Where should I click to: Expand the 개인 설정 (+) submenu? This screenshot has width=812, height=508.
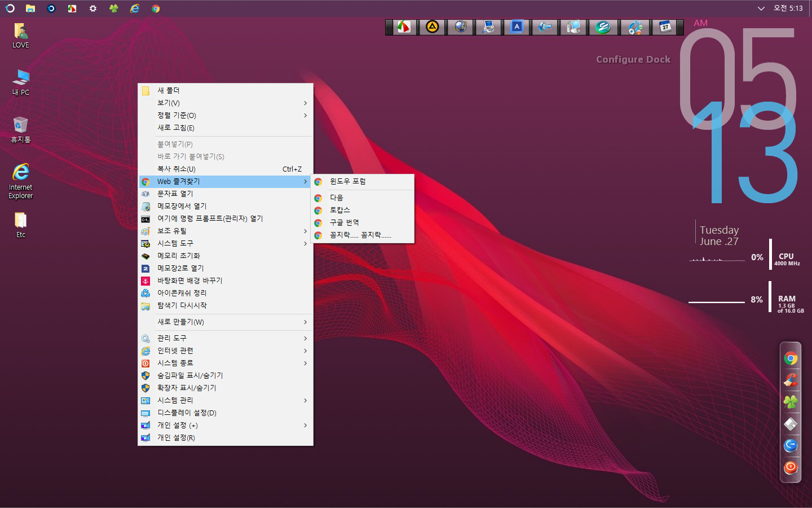[x=226, y=425]
